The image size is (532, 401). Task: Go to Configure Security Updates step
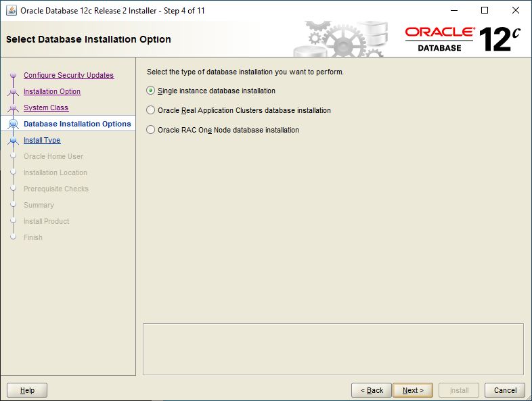[68, 75]
